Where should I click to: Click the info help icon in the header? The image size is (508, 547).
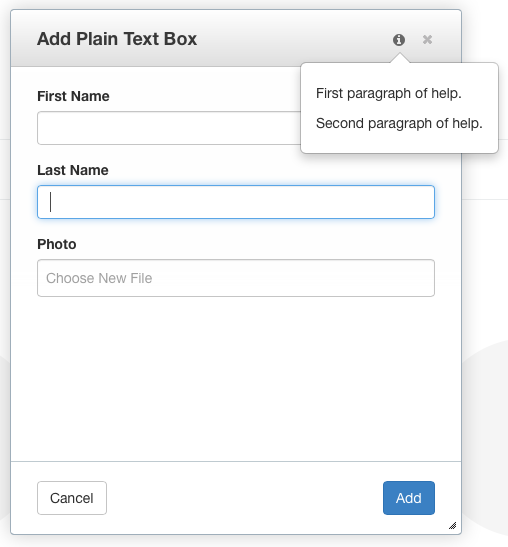point(399,40)
